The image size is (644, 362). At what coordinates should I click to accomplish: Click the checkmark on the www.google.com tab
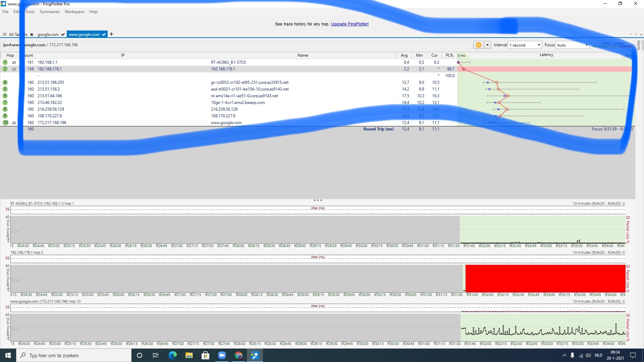tap(104, 35)
